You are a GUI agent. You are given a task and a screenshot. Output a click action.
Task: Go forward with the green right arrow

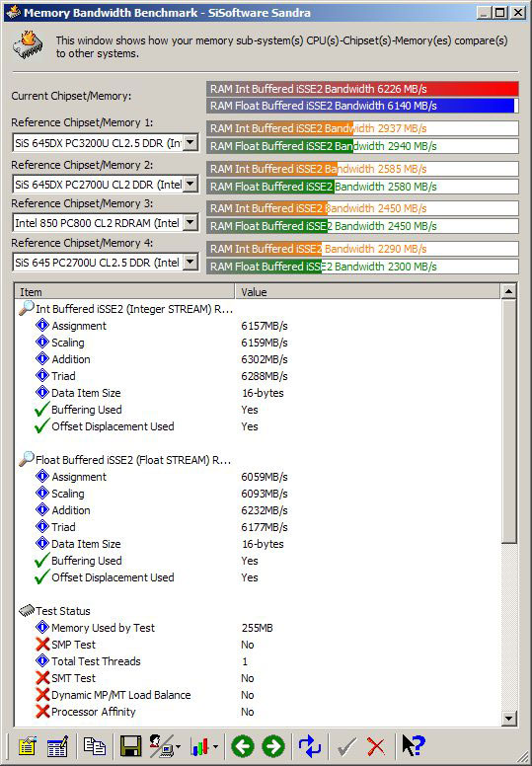tap(273, 746)
